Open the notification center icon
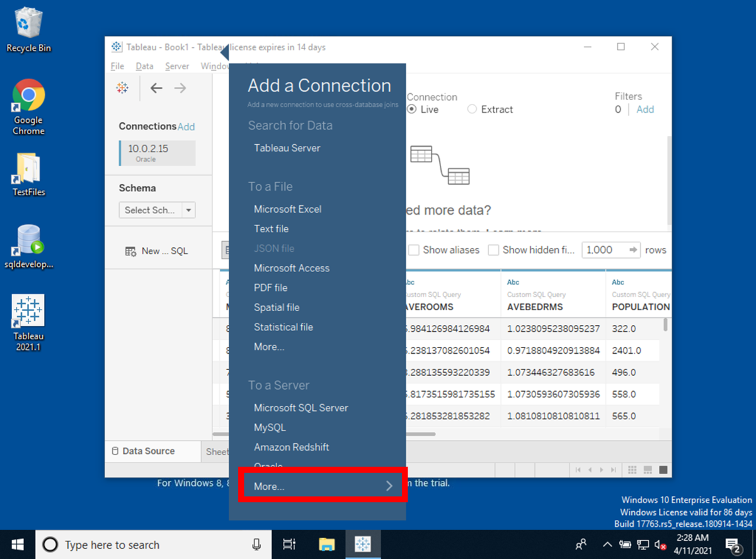This screenshot has height=559, width=756. coord(733,545)
